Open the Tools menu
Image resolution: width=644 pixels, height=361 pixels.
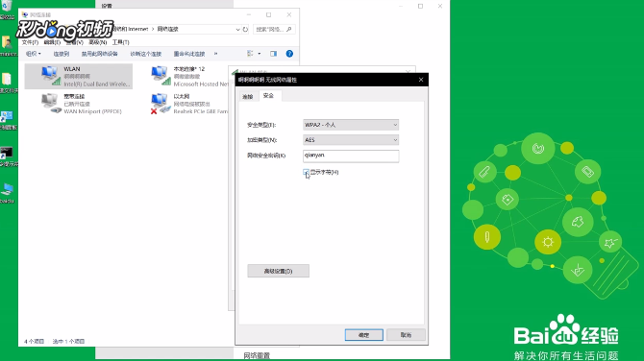[x=121, y=42]
